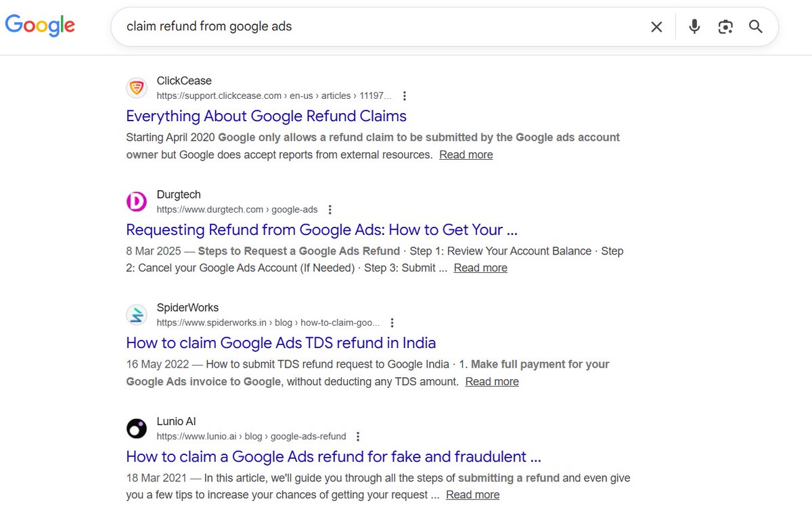Viewport: 812px width, 524px height.
Task: Click the www.spiderworks.in URL breadcrumb
Action: click(x=269, y=323)
